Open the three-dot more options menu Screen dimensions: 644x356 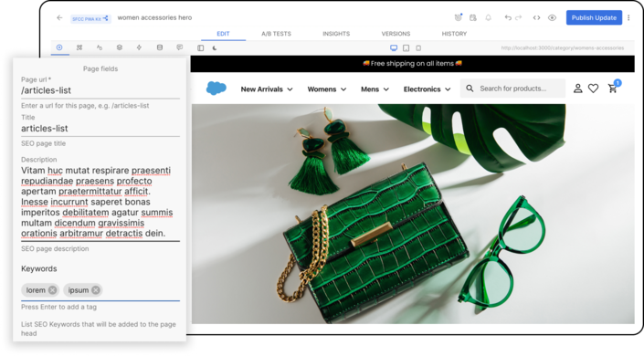[x=628, y=17]
